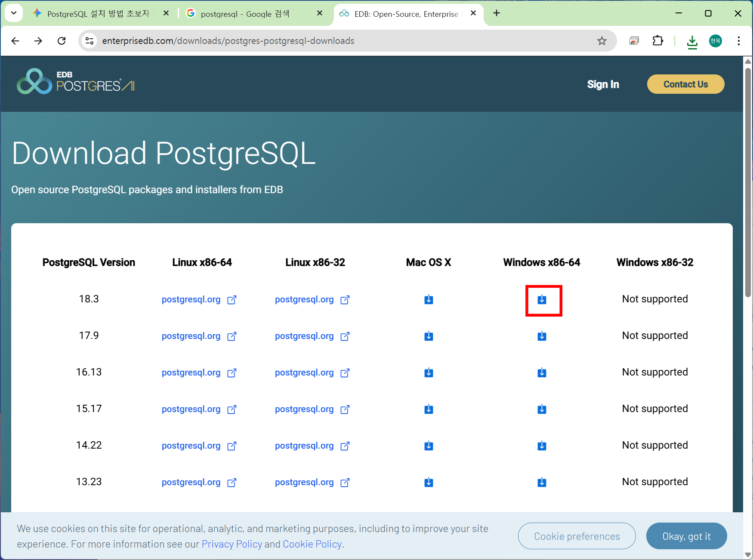Image resolution: width=753 pixels, height=560 pixels.
Task: Reload the current page
Action: coord(62,41)
